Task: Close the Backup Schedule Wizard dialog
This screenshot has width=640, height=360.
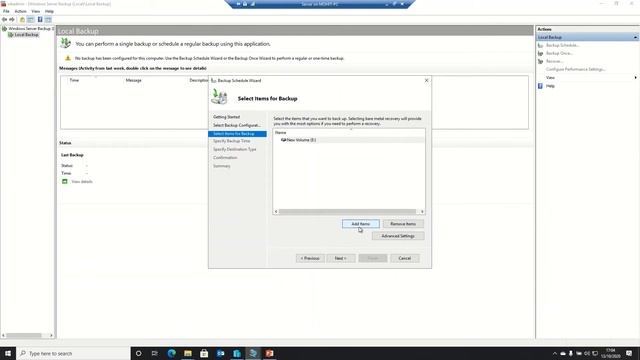Action: (427, 80)
